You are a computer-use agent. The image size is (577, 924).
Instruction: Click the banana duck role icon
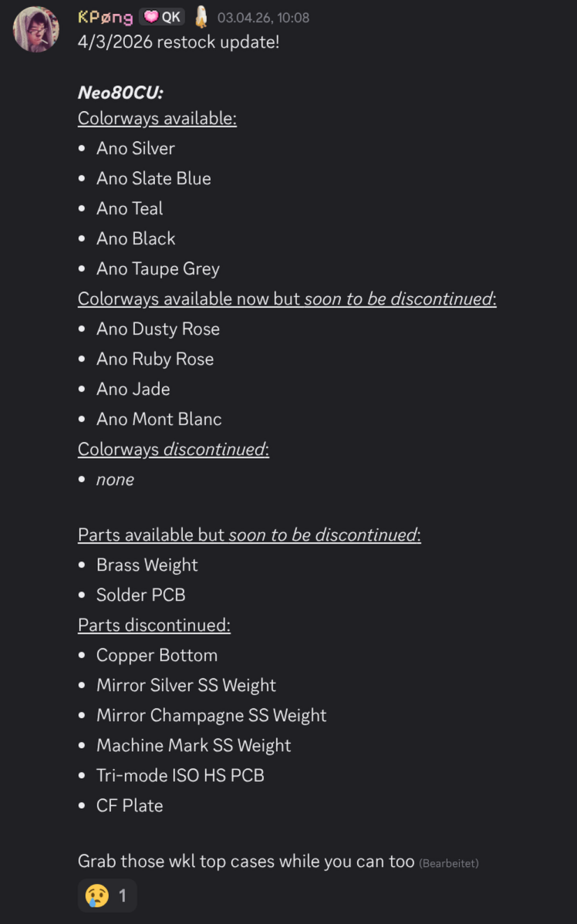click(201, 17)
